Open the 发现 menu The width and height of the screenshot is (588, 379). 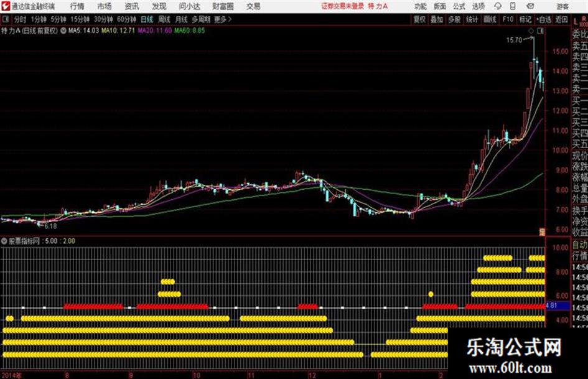click(x=159, y=6)
